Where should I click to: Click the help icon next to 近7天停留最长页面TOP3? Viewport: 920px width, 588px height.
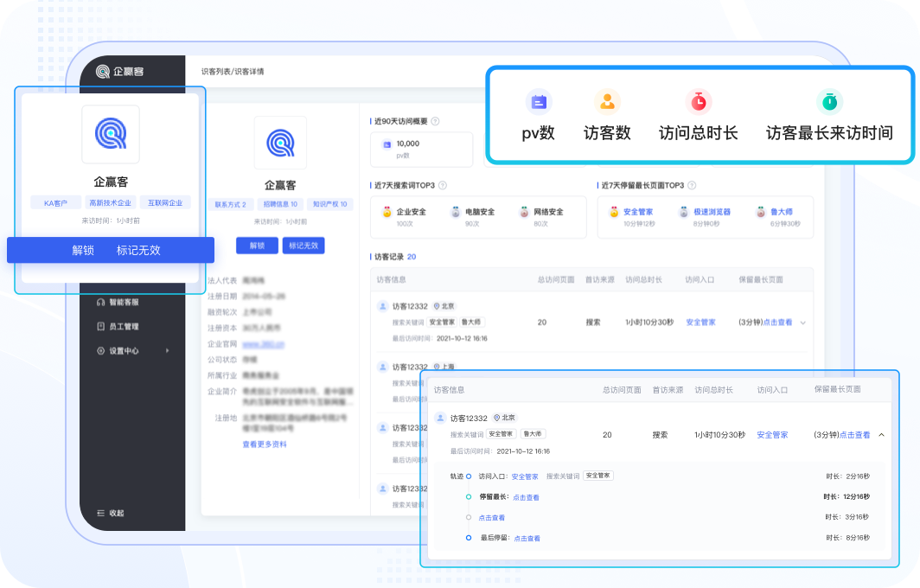(x=692, y=185)
